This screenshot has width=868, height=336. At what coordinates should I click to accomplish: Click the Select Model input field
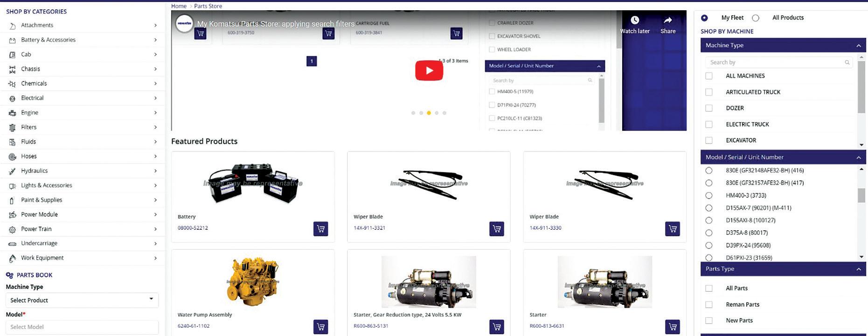[x=82, y=327]
